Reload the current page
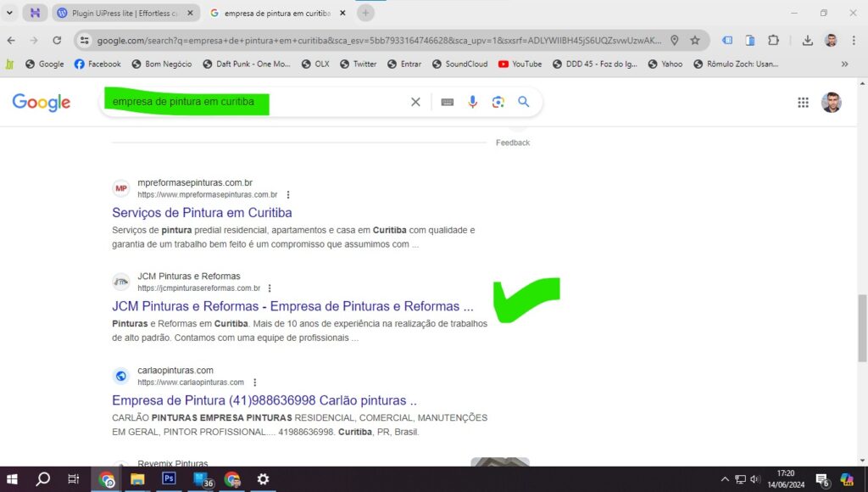 coord(57,41)
